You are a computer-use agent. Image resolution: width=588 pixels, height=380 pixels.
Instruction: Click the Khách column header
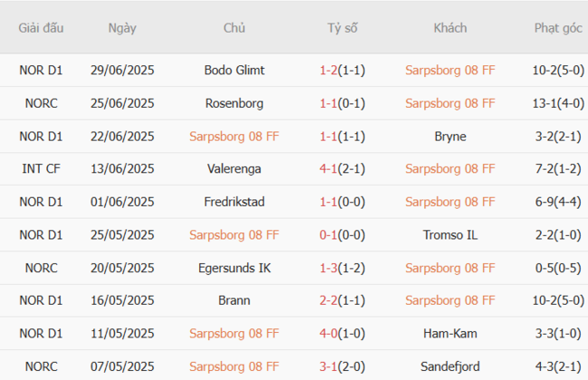click(x=450, y=28)
